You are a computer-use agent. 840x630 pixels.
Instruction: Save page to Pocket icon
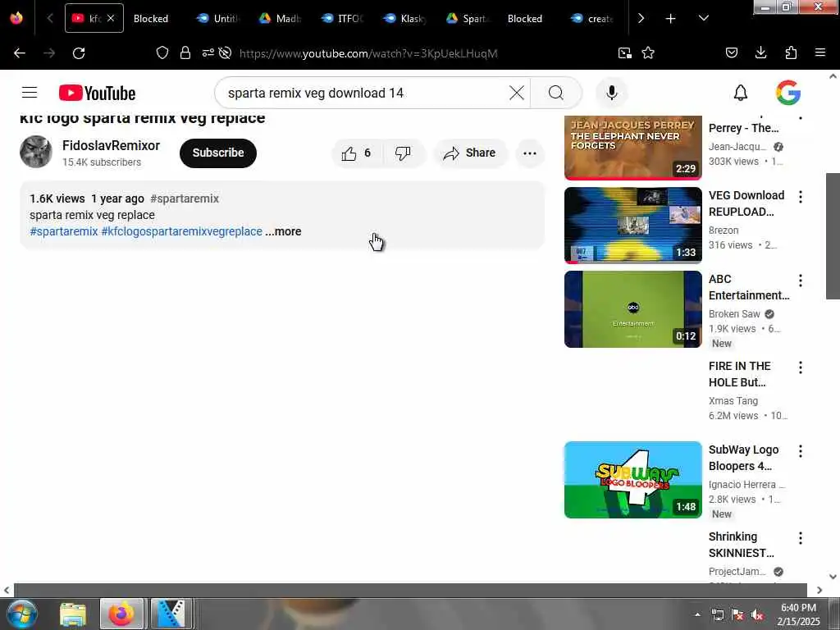click(731, 52)
